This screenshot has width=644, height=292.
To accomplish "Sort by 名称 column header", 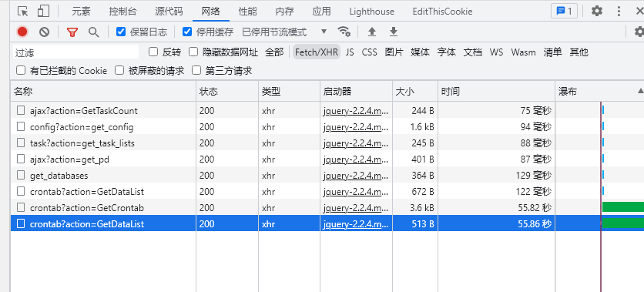I will 103,91.
